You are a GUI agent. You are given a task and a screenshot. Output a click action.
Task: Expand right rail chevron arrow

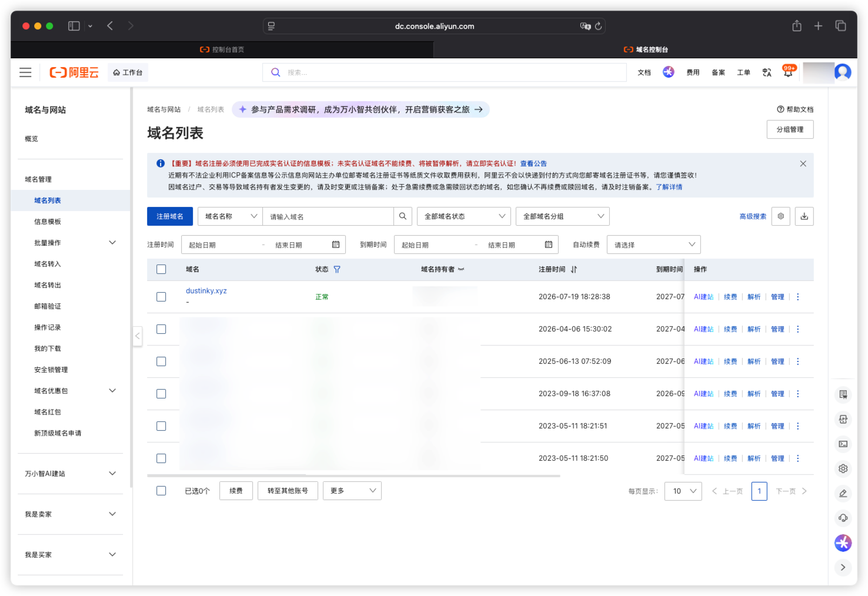tap(843, 567)
